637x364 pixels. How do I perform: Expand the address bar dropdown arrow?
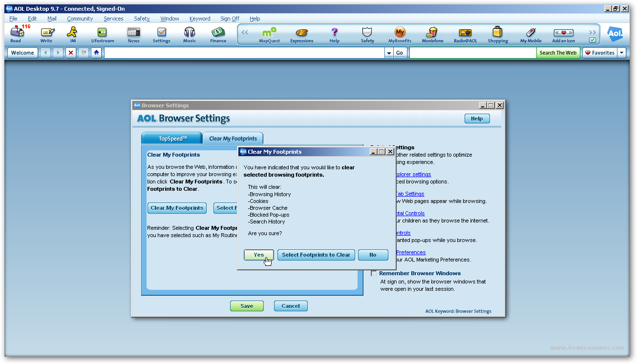[389, 53]
